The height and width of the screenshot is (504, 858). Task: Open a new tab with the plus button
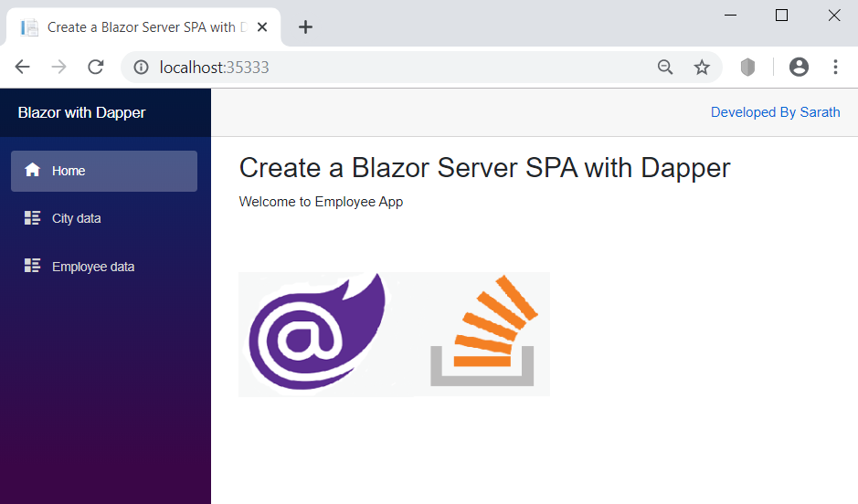coord(305,26)
